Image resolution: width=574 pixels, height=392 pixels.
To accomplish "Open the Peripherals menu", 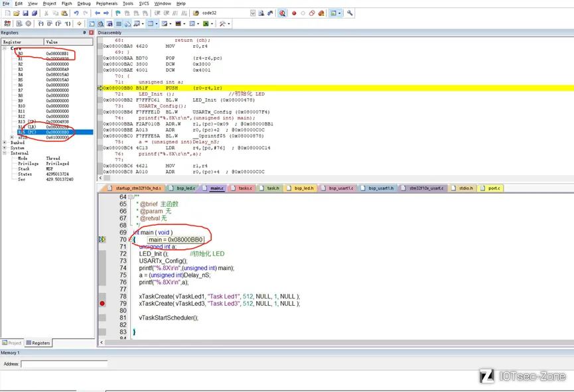I will [x=107, y=3].
